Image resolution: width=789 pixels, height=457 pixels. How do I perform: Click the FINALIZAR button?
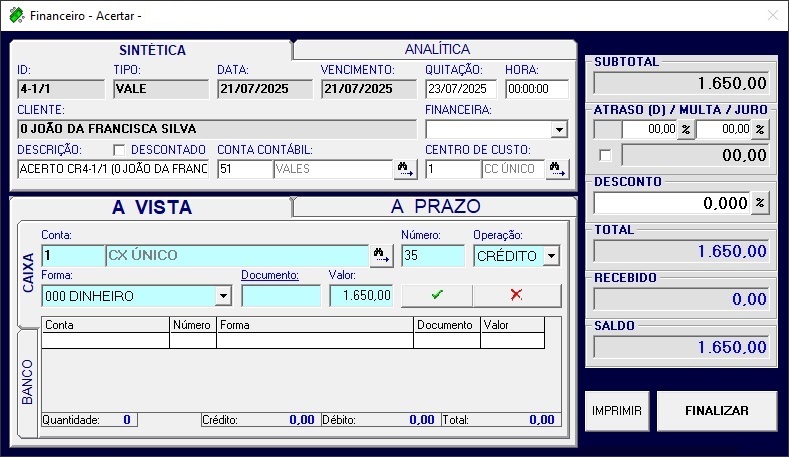coord(717,411)
